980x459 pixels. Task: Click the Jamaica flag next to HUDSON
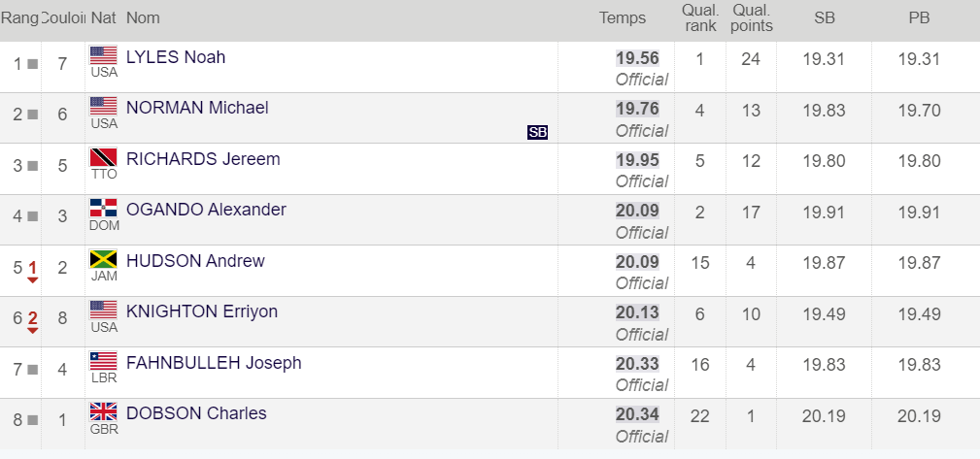[x=103, y=259]
